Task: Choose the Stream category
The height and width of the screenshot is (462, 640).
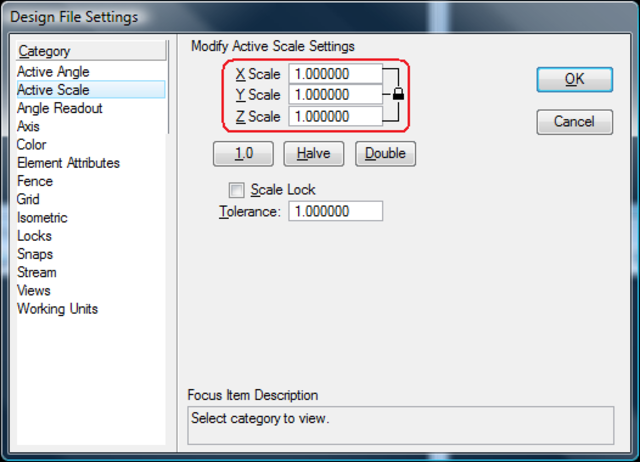Action: click(x=91, y=272)
